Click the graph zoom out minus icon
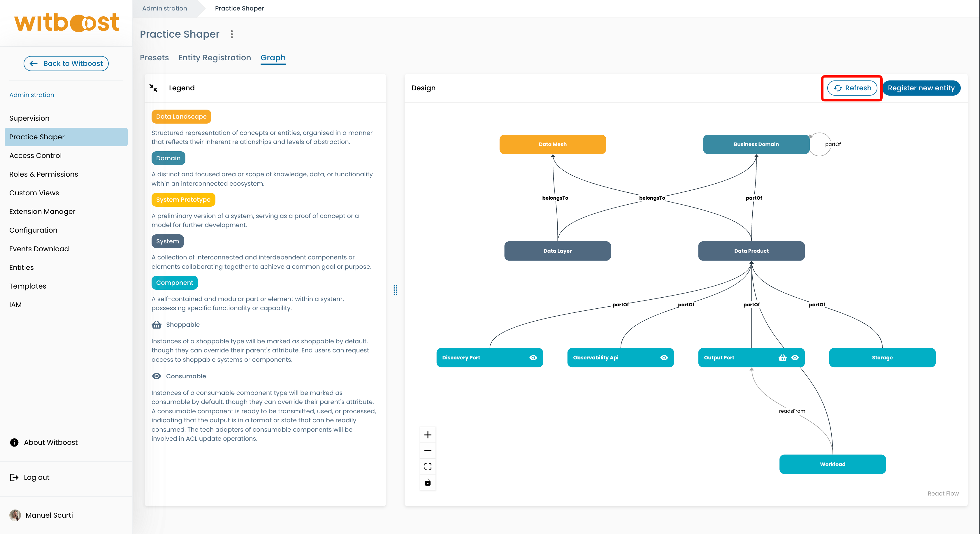The width and height of the screenshot is (980, 534). 428,451
